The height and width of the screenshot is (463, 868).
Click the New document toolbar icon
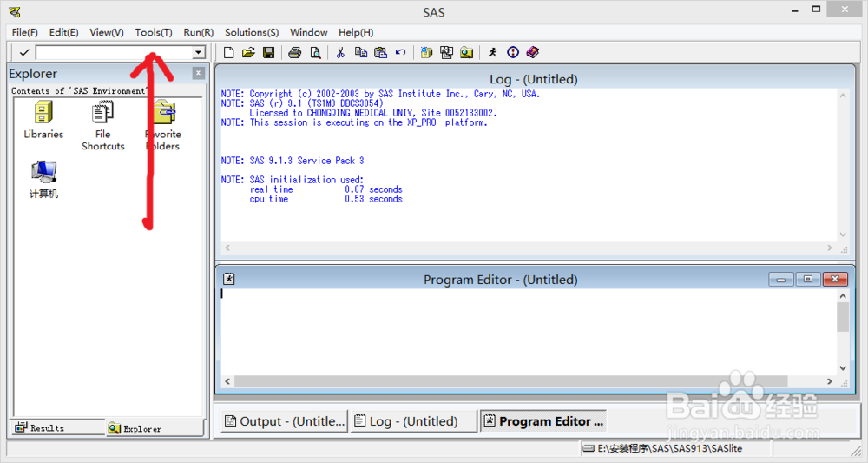228,53
